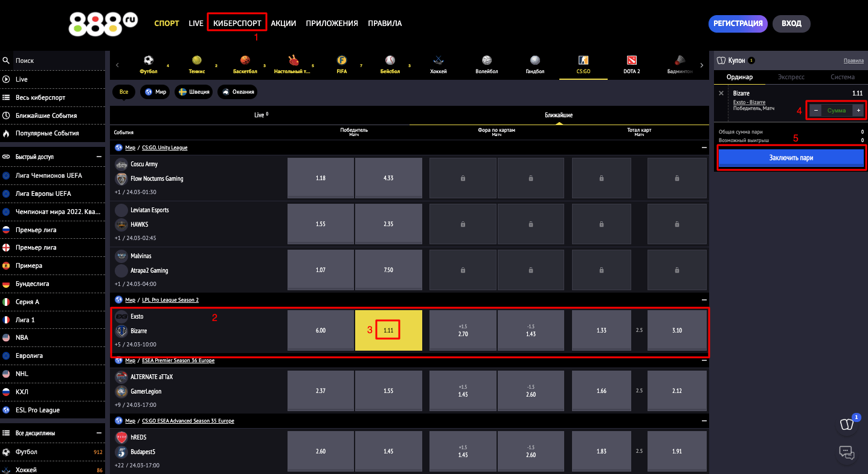The height and width of the screenshot is (474, 868).
Task: Collapse CS:GO ESEA Advanced Season 35 group
Action: (704, 421)
